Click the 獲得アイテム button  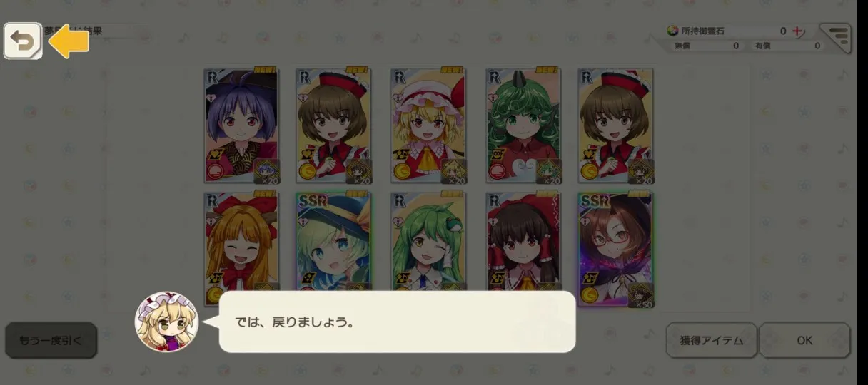[x=711, y=340]
